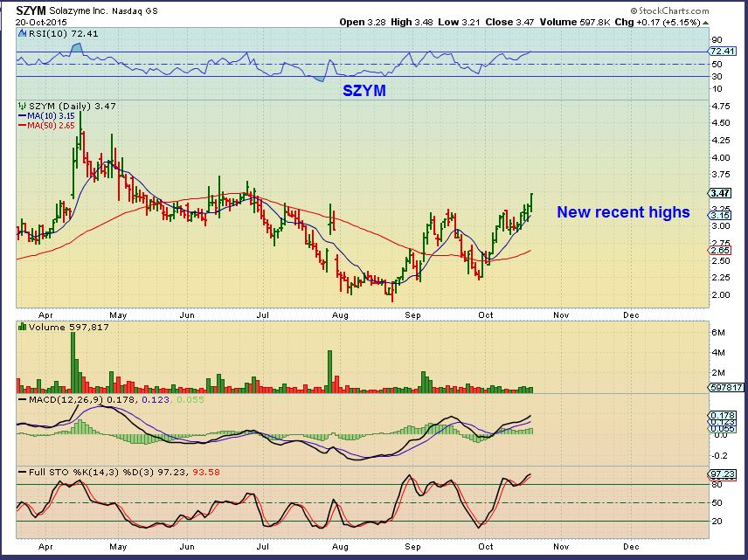Select the blue SZYM text annotation
Viewport: 748px width, 560px height.
coord(363,90)
